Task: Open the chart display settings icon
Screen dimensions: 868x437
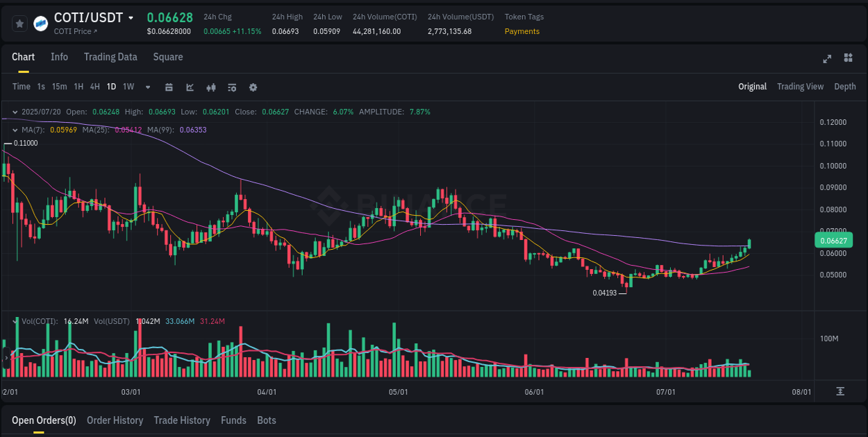Action: point(231,87)
